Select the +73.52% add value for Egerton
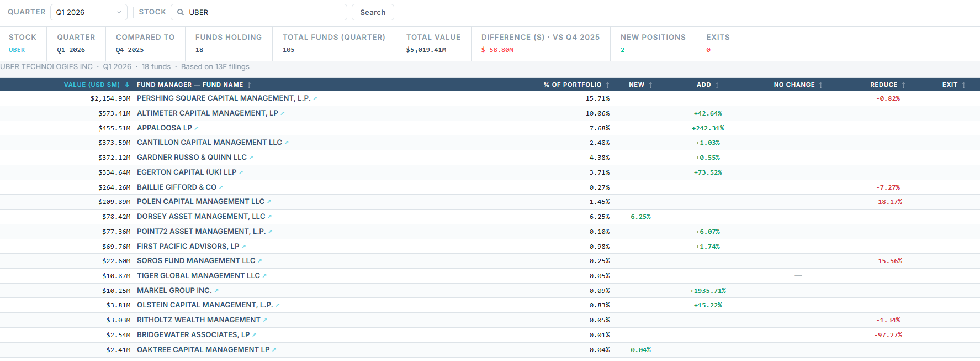Screen dimensions: 980x361 click(x=708, y=172)
